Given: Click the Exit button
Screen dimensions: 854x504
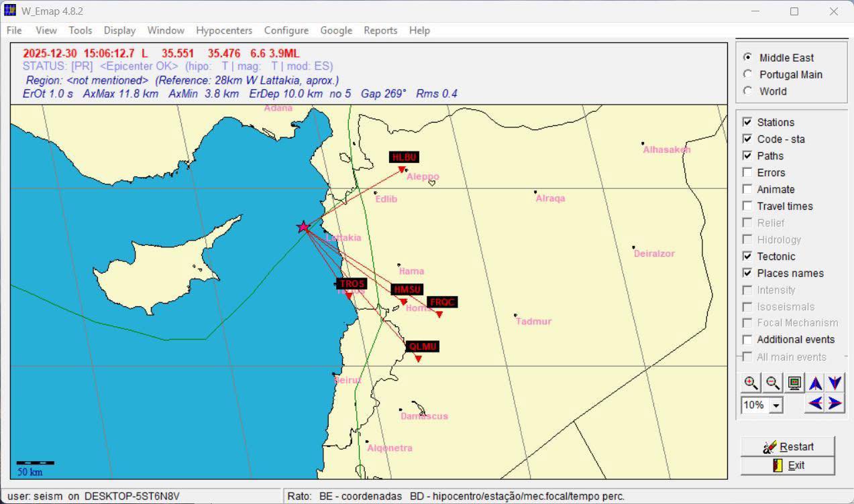Looking at the screenshot, I should (x=788, y=465).
